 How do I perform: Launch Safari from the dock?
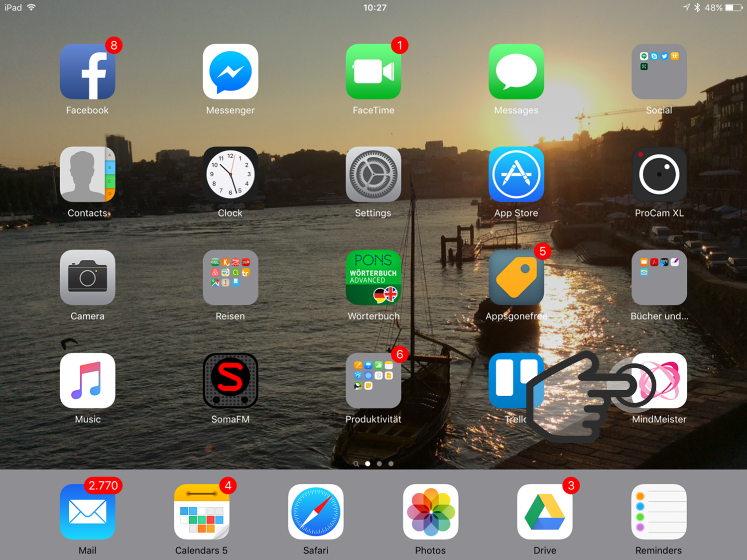(x=316, y=512)
